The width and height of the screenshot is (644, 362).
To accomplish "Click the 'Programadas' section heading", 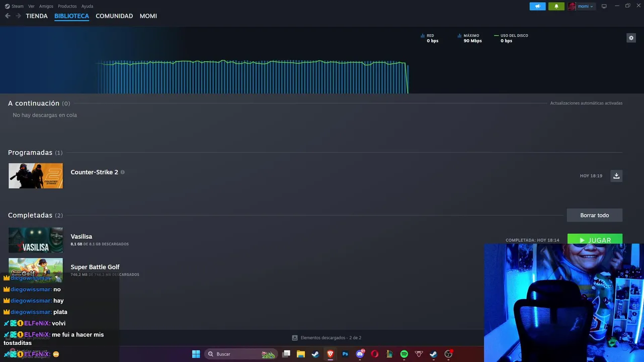I will [x=30, y=152].
